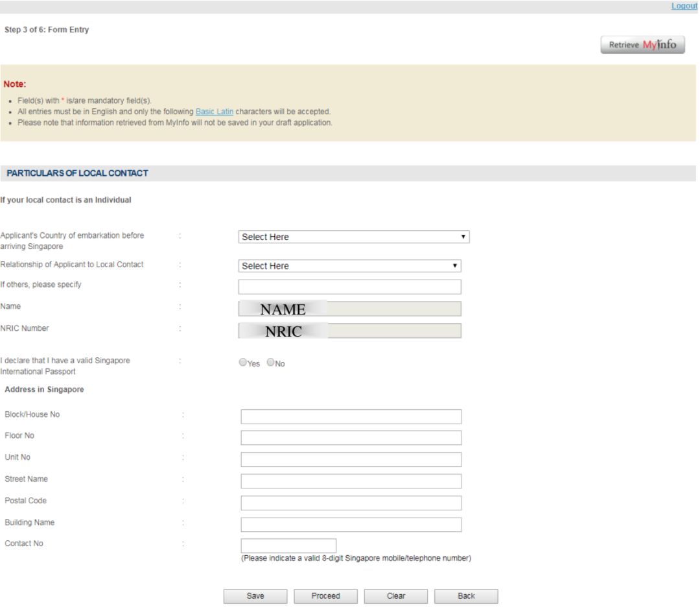Focus the Block/House No input field

pyautogui.click(x=351, y=416)
